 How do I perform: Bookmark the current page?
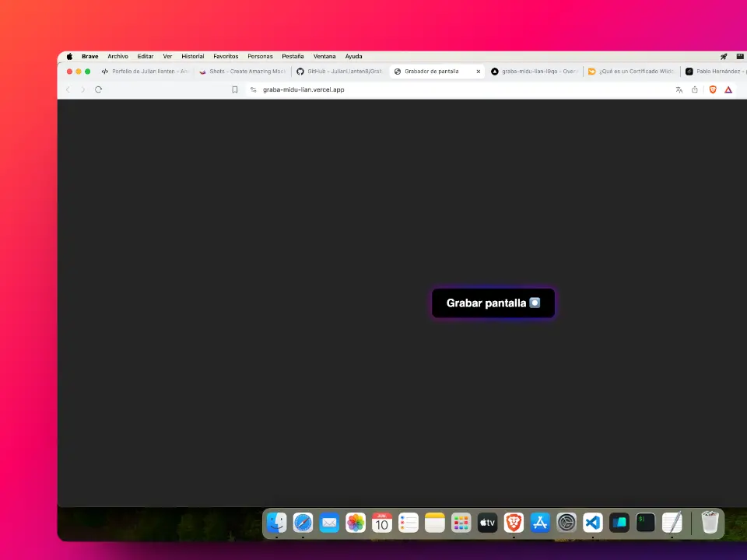(234, 89)
